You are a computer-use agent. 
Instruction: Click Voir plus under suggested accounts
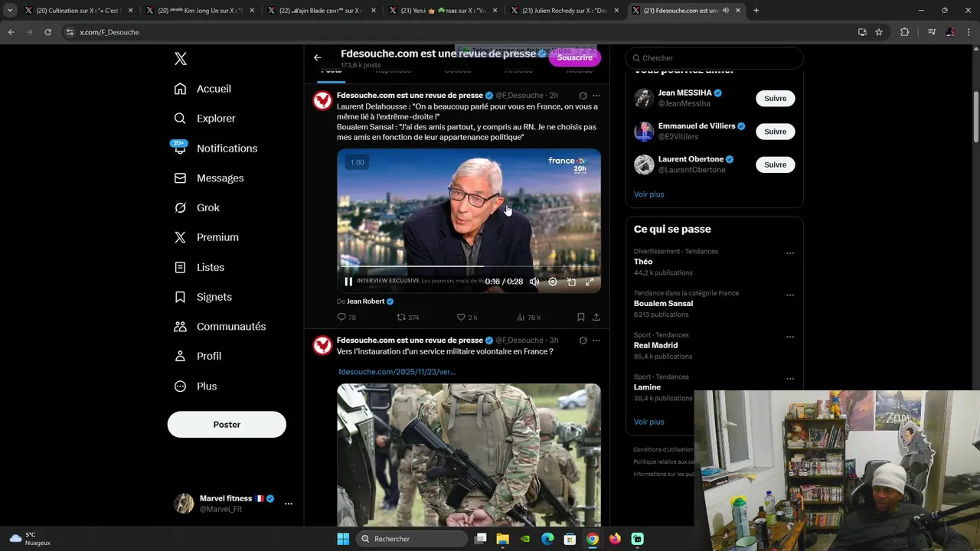click(x=648, y=194)
